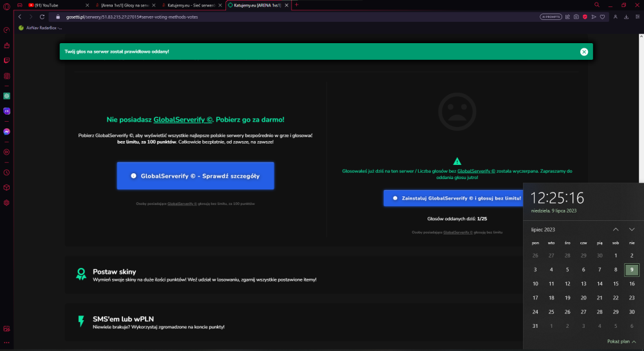Select day 26 of June in the calendar
Screen dimensions: 644x351
(x=535, y=255)
